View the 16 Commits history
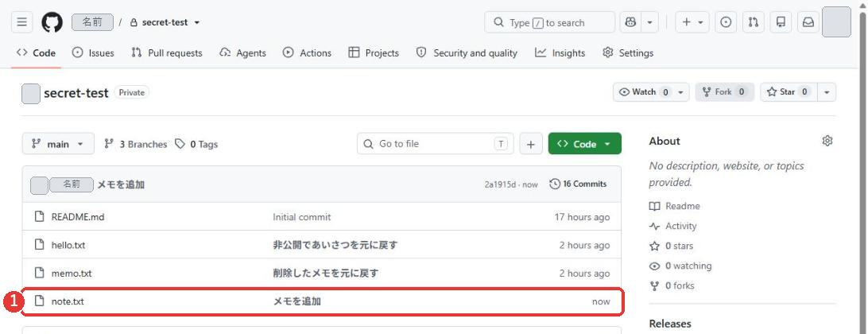The height and width of the screenshot is (334, 868). [578, 184]
